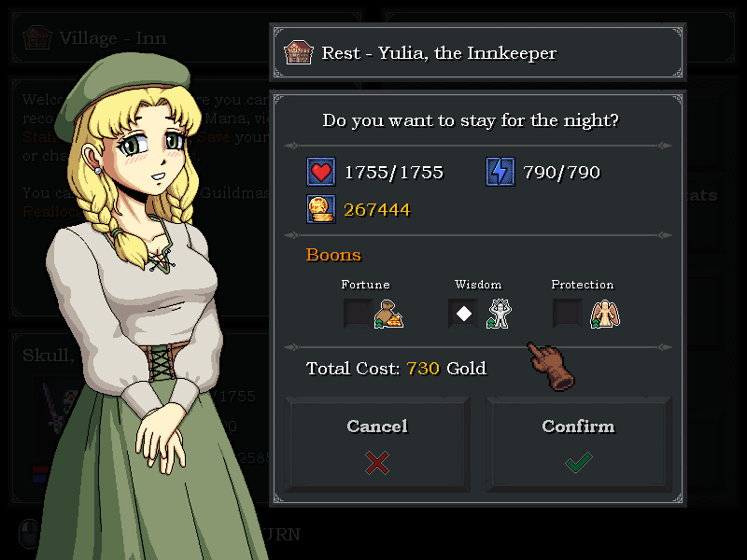Click the mouse icon at bottom left

point(30,533)
